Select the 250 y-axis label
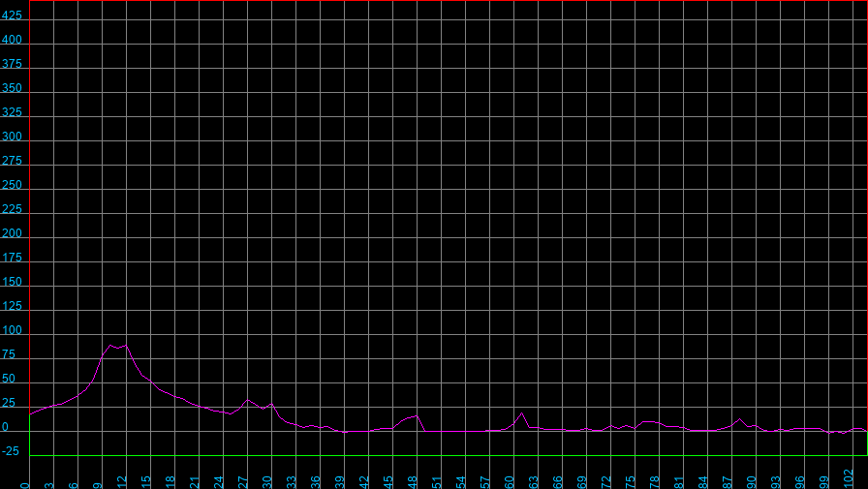The image size is (868, 489). pos(12,186)
